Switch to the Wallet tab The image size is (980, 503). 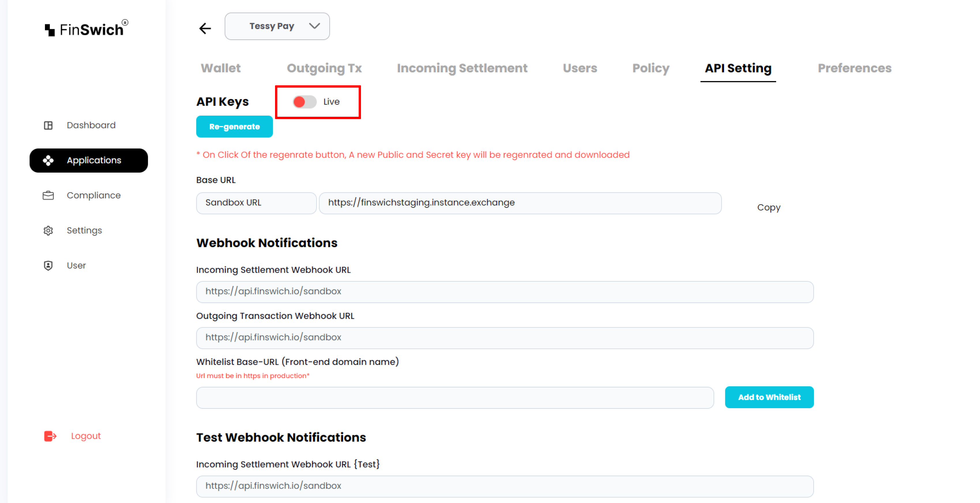tap(221, 68)
